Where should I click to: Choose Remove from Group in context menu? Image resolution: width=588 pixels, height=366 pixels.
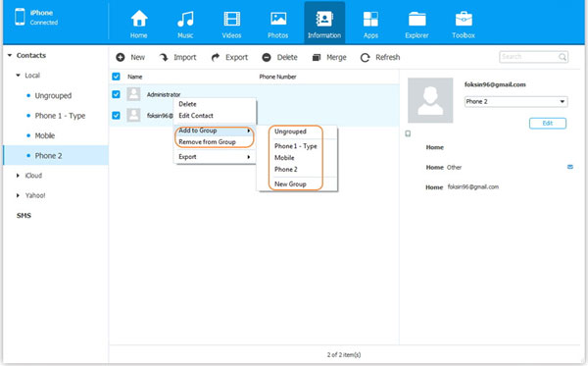[x=208, y=142]
